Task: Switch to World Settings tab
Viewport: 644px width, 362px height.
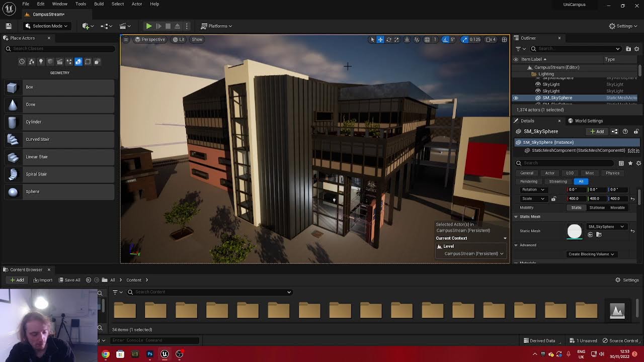Action: pos(585,121)
